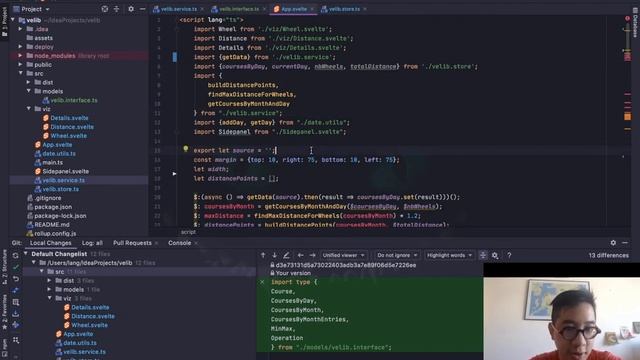Click the locate/select opened file icon in Project panel
The height and width of the screenshot is (360, 640).
[x=105, y=9]
